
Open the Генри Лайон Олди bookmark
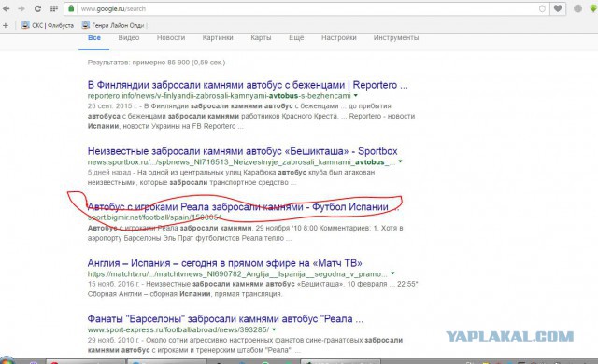pos(113,25)
